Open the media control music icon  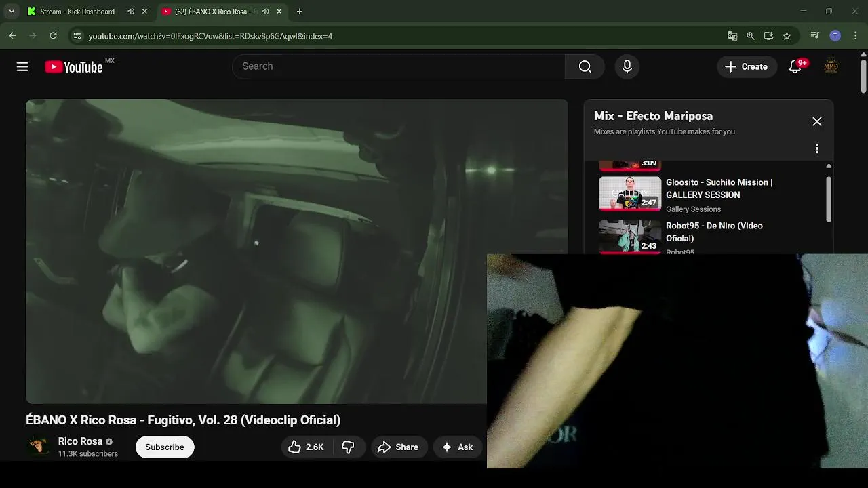click(x=815, y=36)
